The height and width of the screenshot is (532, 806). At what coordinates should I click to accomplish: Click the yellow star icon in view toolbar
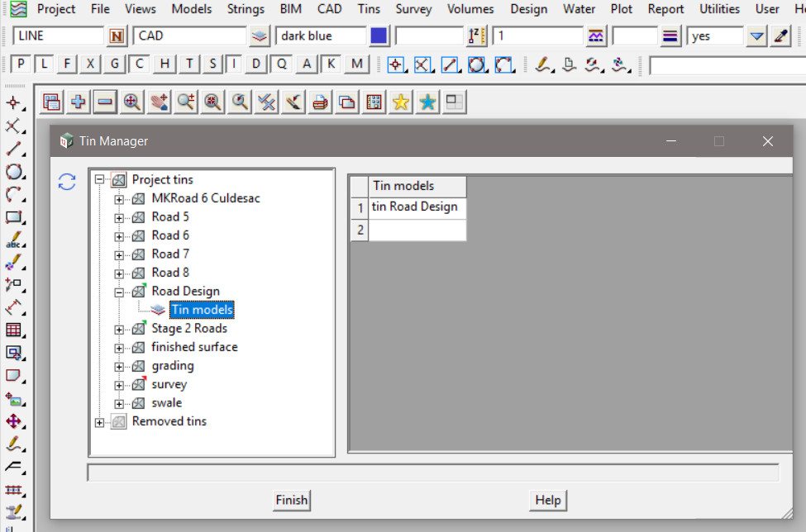click(401, 102)
